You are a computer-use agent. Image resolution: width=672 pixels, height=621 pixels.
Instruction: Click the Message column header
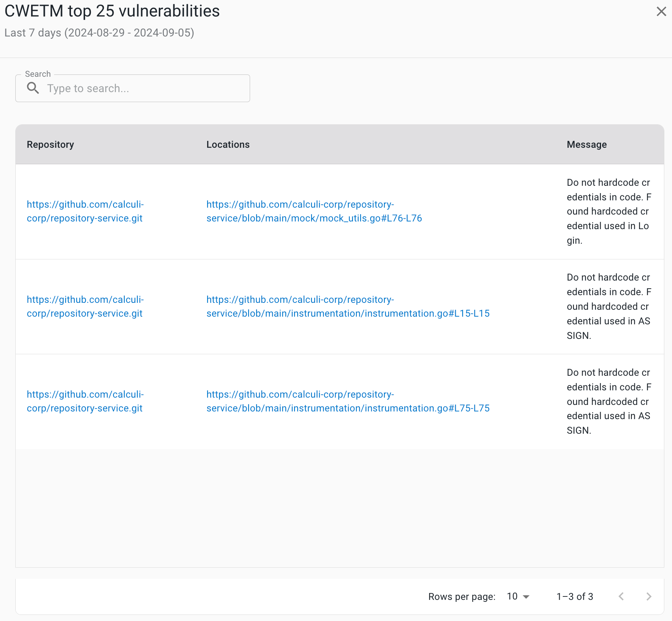[586, 145]
